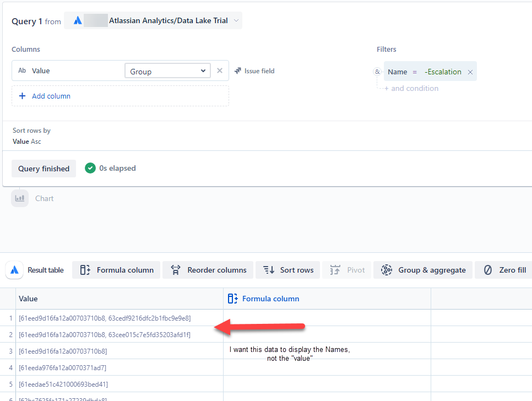This screenshot has width=532, height=401.
Task: Open the Chart view icon
Action: click(20, 198)
